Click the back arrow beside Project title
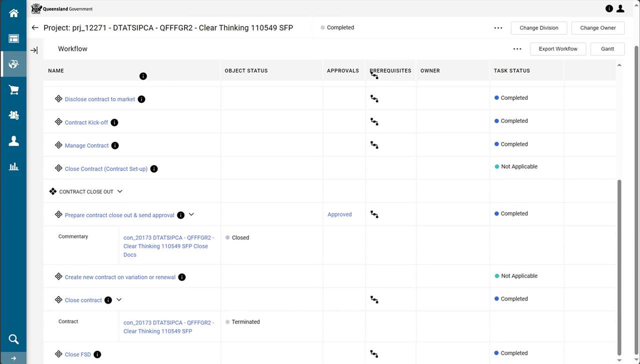Viewport: 640px width, 364px height. [x=34, y=27]
